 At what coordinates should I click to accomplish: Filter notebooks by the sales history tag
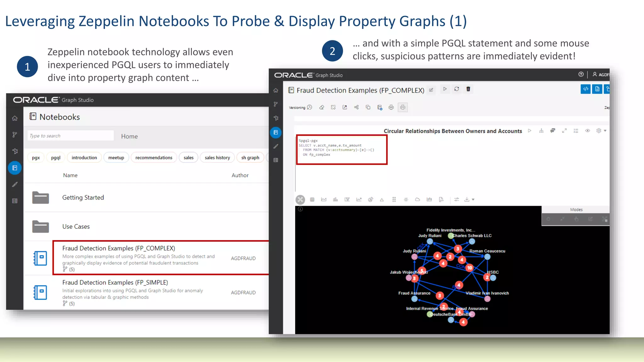coord(217,157)
